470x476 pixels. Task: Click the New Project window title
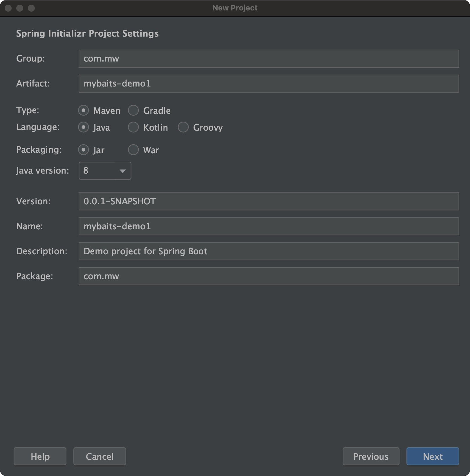click(235, 8)
